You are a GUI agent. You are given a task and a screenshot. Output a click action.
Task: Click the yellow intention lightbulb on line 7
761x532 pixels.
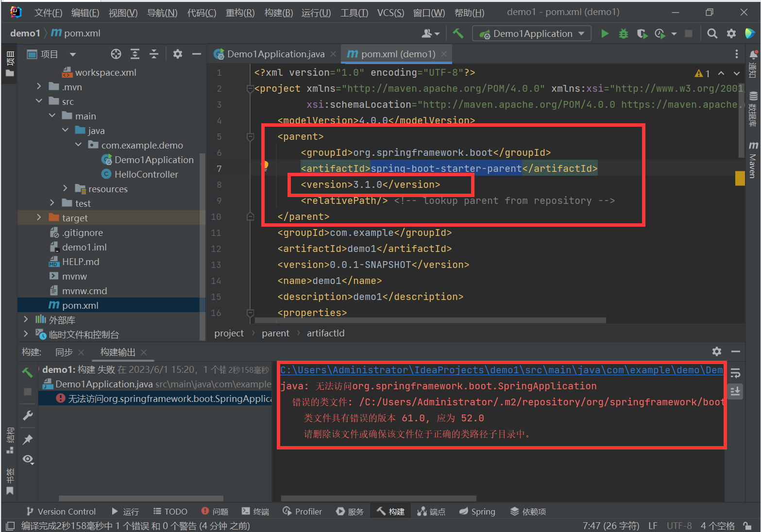click(265, 166)
